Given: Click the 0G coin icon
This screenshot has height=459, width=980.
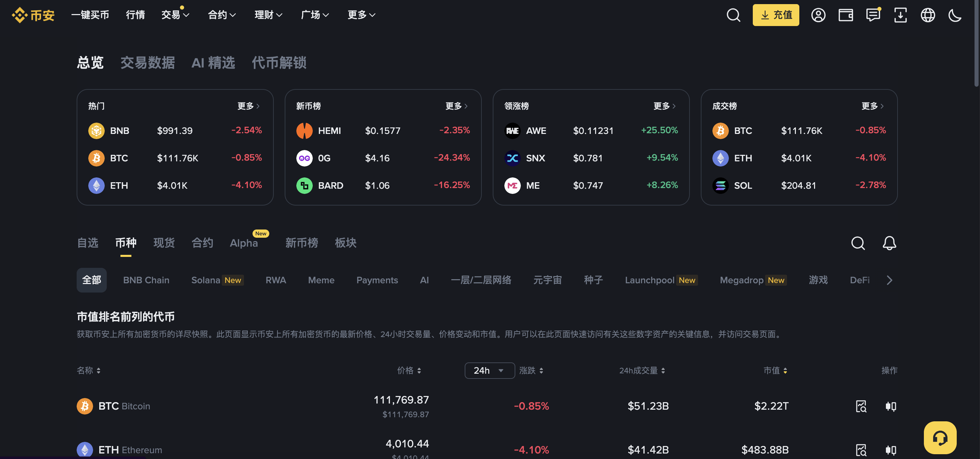Looking at the screenshot, I should click(304, 158).
